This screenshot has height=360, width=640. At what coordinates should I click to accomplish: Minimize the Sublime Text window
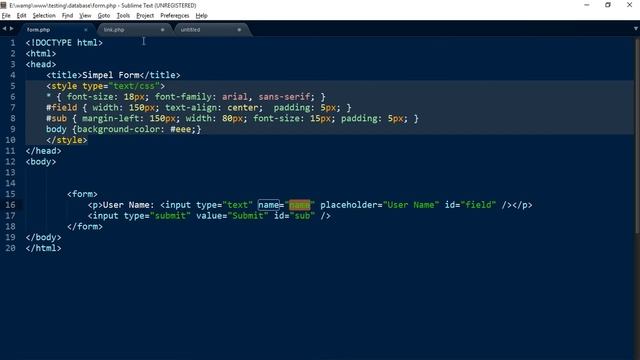[x=587, y=5]
